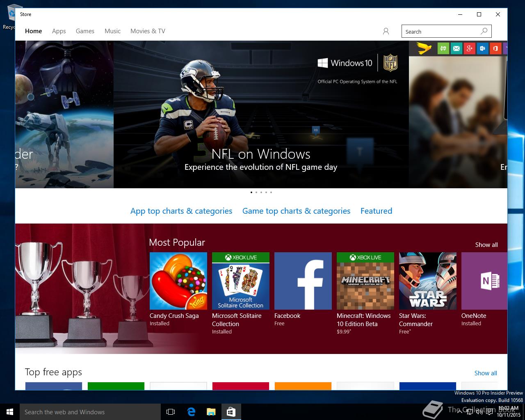Click the Minecraft '$9.99' price label
This screenshot has width=525, height=420.
pyautogui.click(x=344, y=331)
